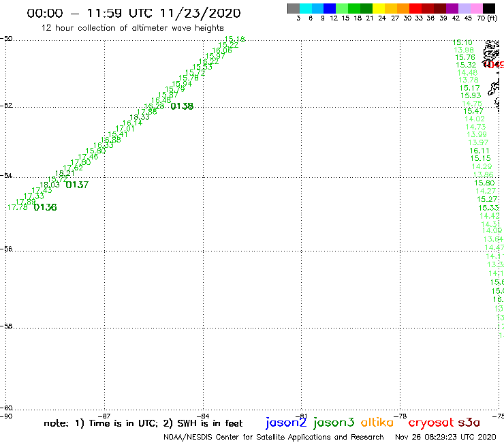Click the wave height value 15.17
Image resolution: width=504 pixels, height=443 pixels.
click(470, 88)
